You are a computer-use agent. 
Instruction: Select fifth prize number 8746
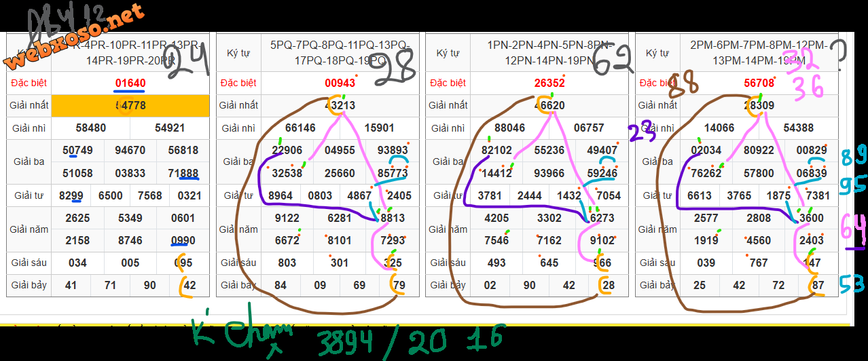[130, 240]
